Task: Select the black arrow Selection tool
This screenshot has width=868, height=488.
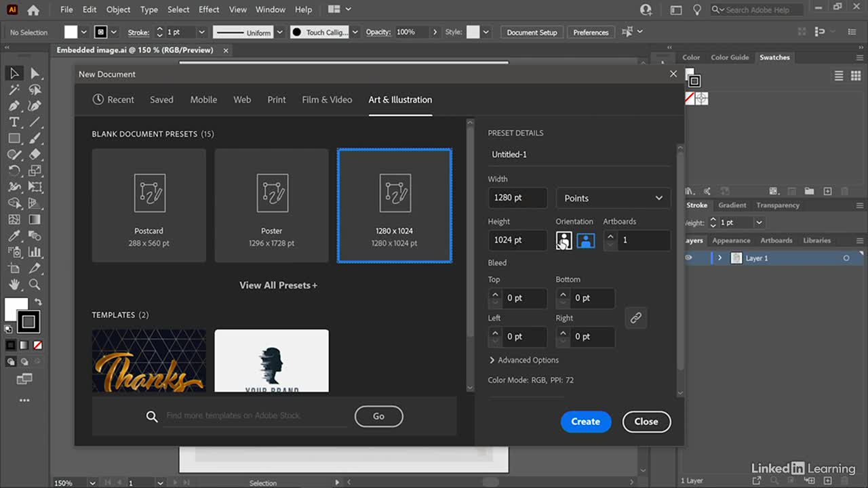Action: point(14,73)
